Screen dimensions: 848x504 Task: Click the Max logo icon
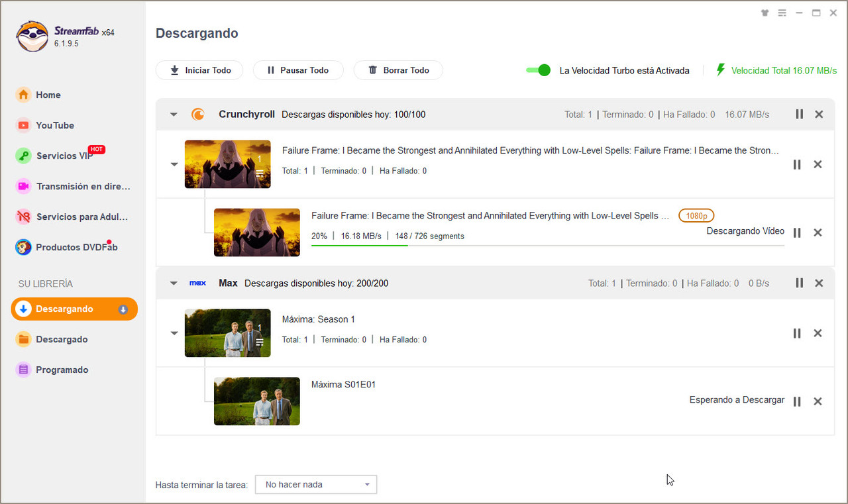pos(197,283)
